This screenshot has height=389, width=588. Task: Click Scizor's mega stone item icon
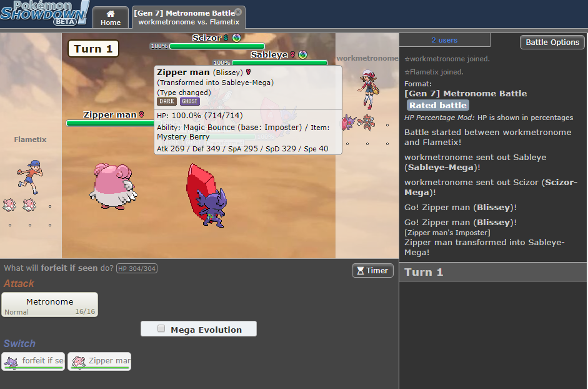236,38
